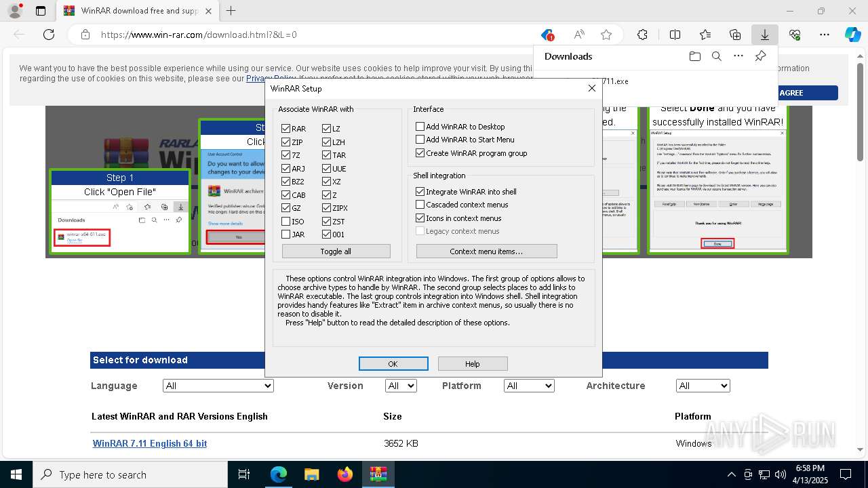Click WinRAR 7.11 English 64 bit link
The image size is (868, 488).
click(150, 443)
